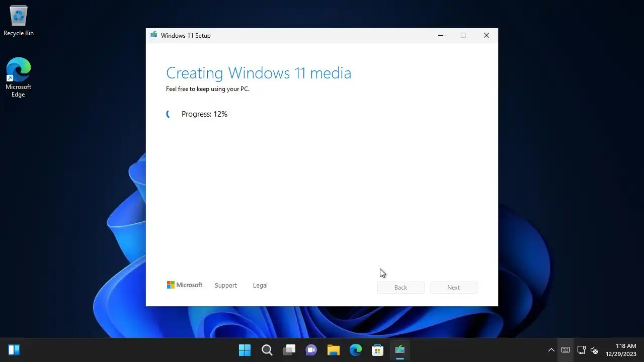Open the Recycle Bin desktop icon

19,21
